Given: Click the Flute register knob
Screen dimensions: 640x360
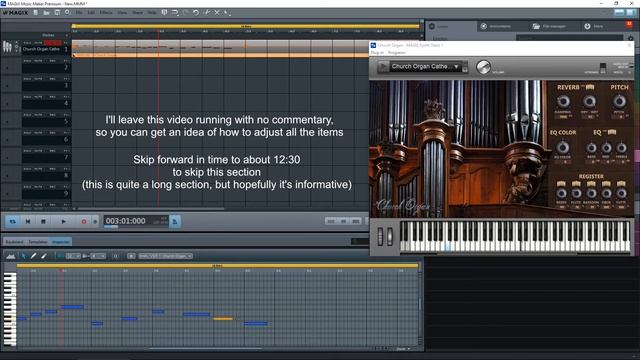Looking at the screenshot, I should [576, 193].
